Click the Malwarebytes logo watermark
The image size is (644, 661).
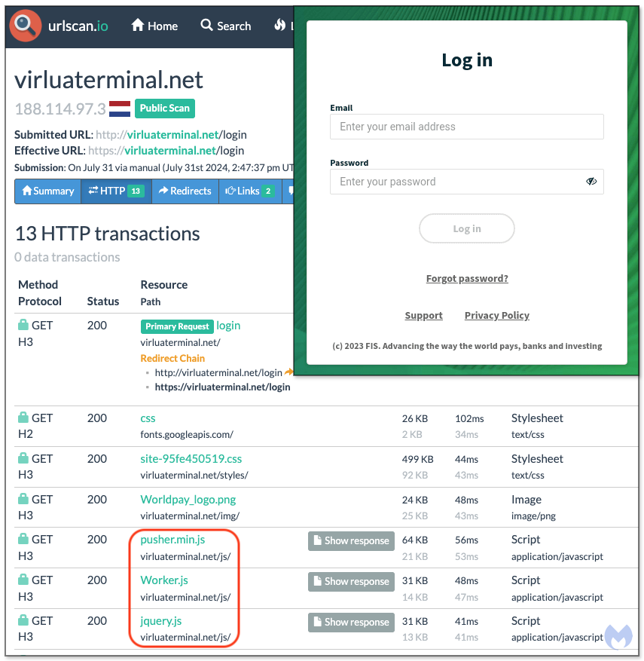[619, 636]
